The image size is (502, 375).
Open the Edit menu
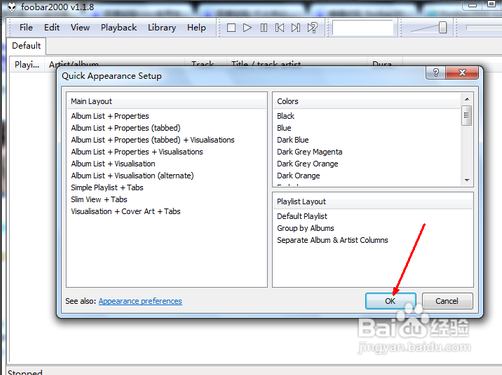click(x=52, y=28)
